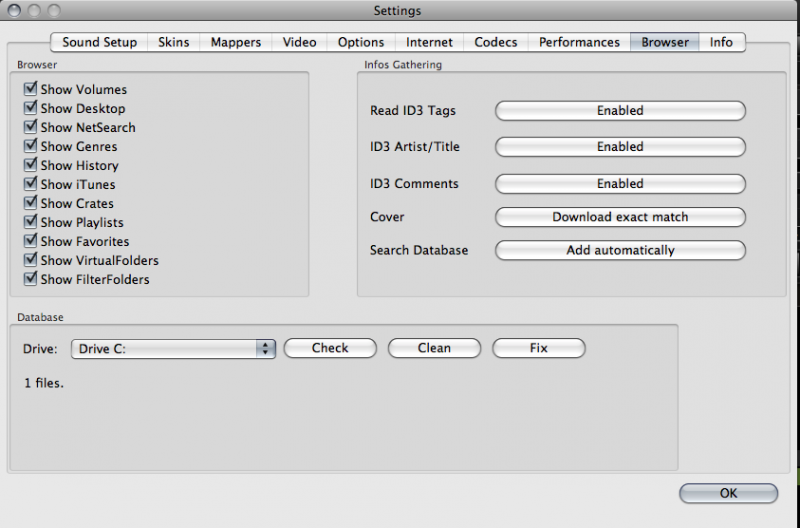Image resolution: width=800 pixels, height=528 pixels.
Task: Click the Check database button
Action: (x=330, y=348)
